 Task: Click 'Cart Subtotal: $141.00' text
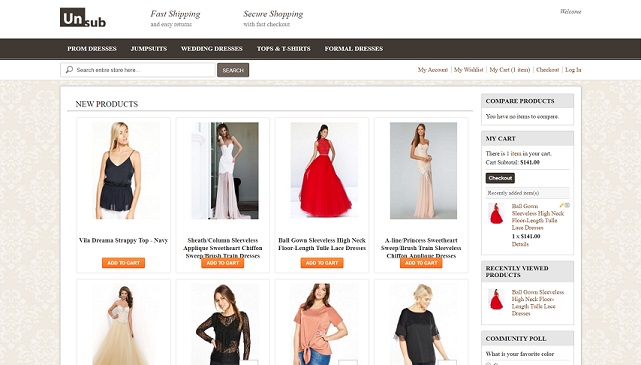click(x=513, y=162)
